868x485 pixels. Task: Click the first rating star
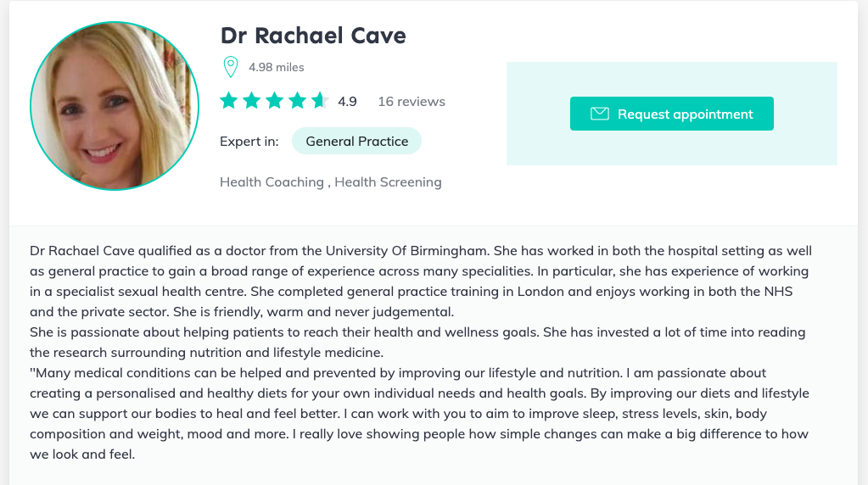click(x=228, y=101)
